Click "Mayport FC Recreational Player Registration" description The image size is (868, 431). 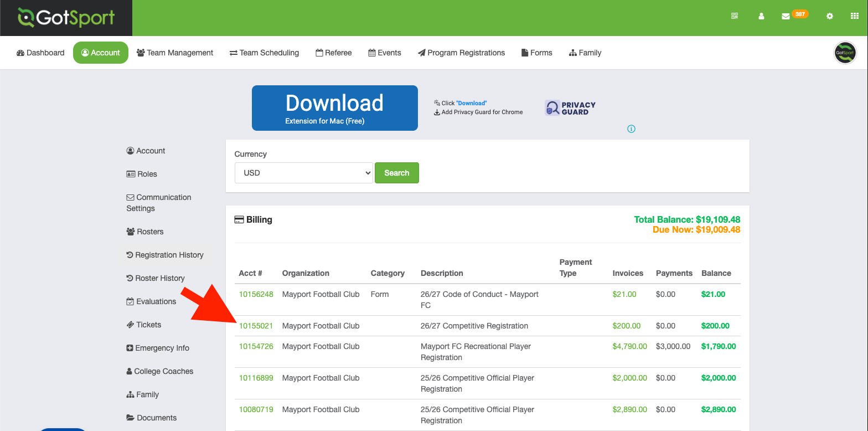pos(476,352)
